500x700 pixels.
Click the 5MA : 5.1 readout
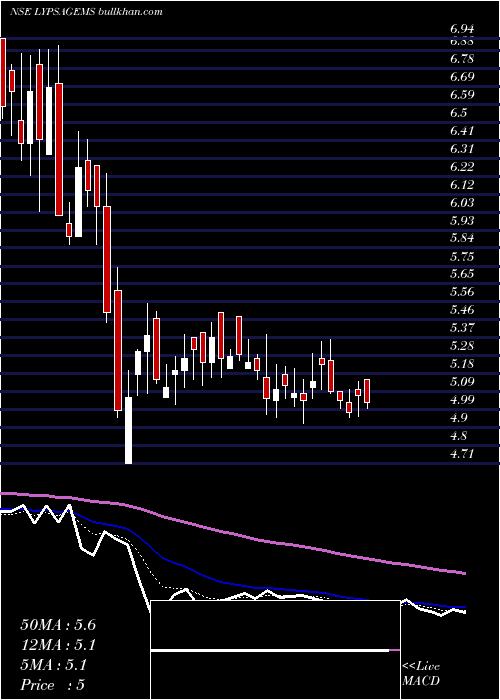(x=54, y=665)
